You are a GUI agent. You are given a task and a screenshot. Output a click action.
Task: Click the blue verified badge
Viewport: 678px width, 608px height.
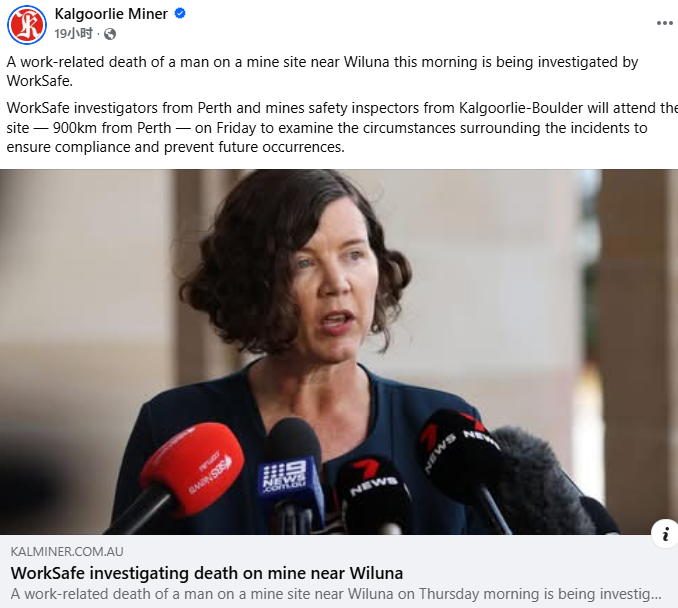180,13
